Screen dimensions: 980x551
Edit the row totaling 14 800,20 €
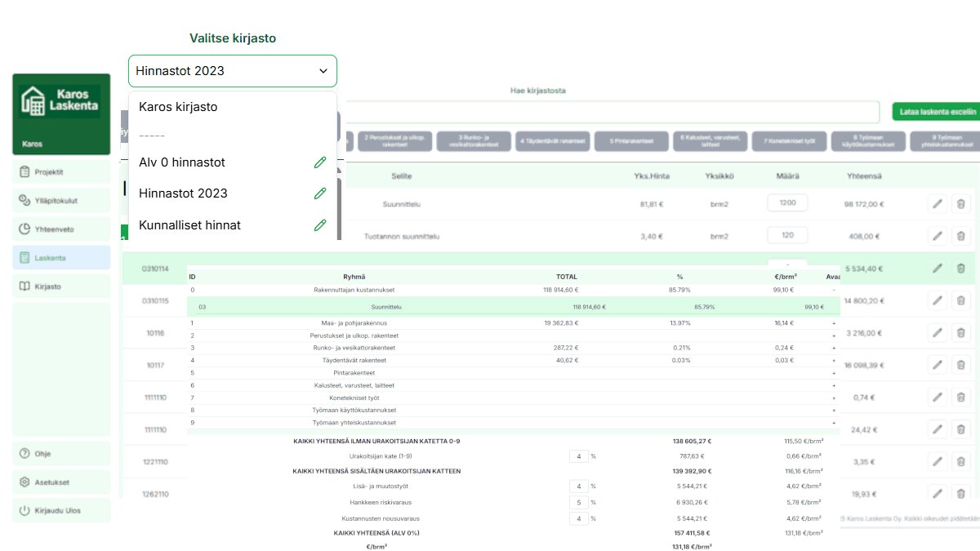tap(938, 300)
